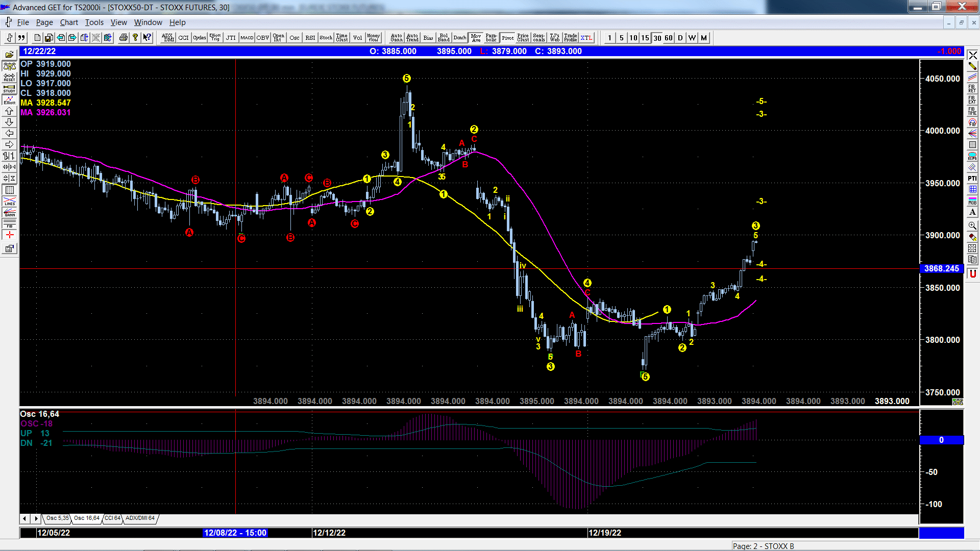
Task: Toggle the Price Cluster study
Action: tap(523, 38)
